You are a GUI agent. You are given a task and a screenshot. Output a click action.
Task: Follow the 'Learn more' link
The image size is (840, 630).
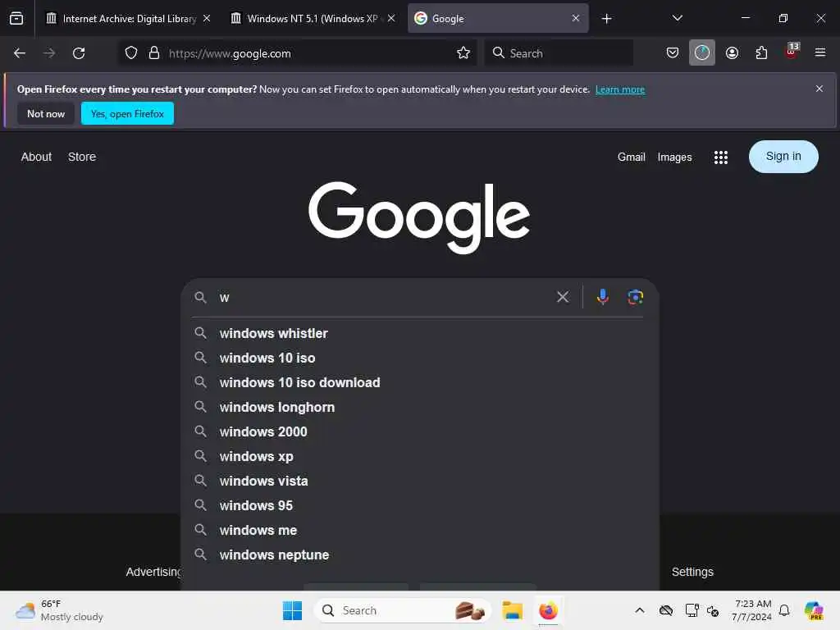620,89
